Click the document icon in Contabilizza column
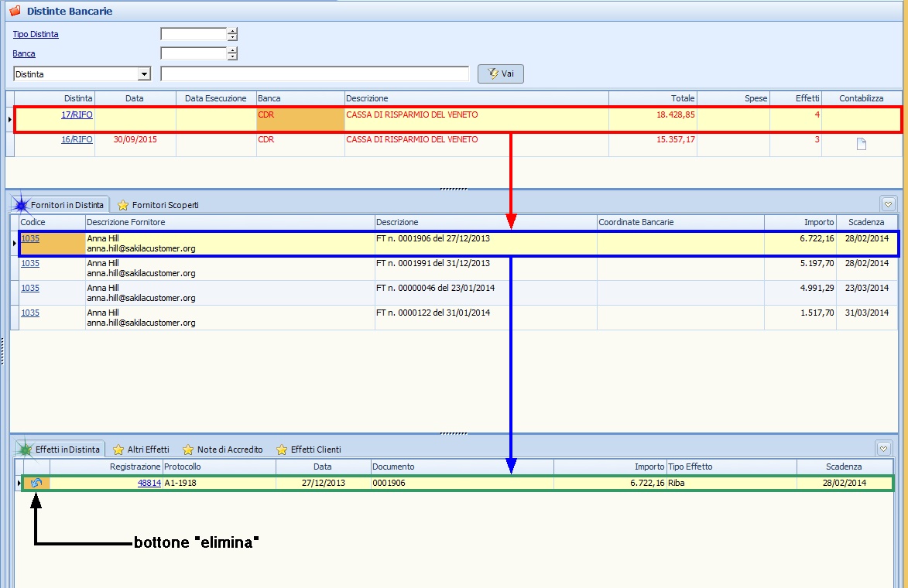 pyautogui.click(x=861, y=144)
